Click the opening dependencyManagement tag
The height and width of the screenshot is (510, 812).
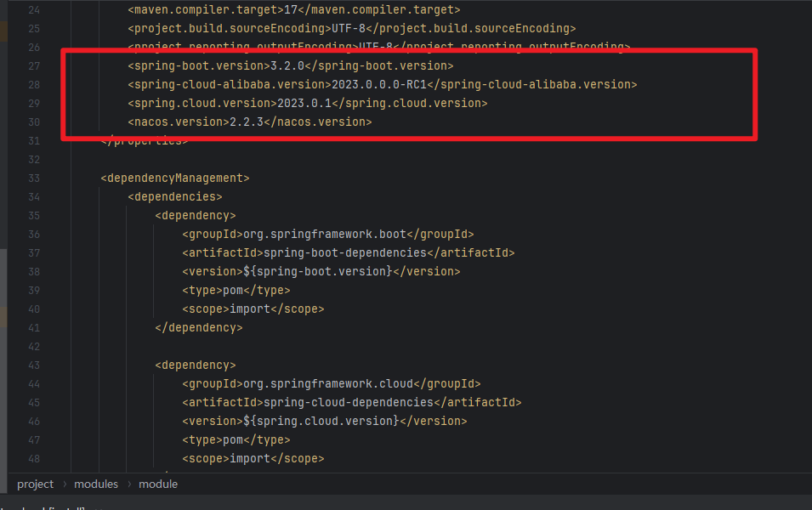coord(175,178)
